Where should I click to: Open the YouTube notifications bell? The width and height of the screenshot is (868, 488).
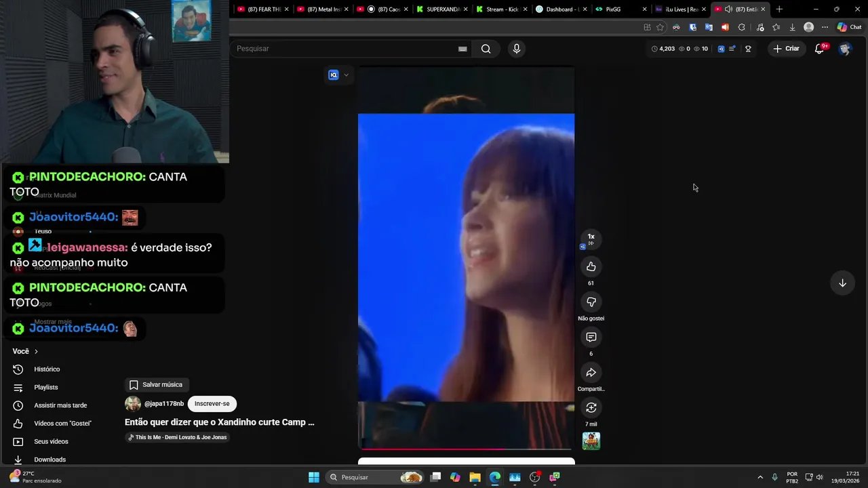[x=820, y=49]
